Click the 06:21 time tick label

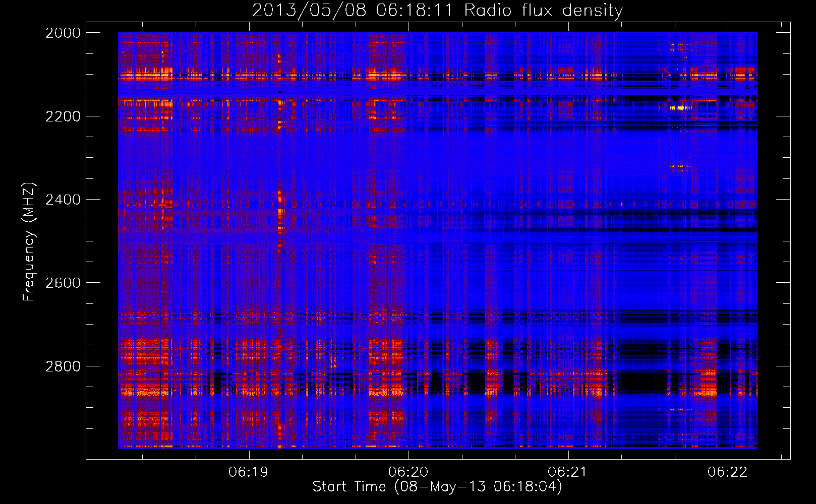(x=568, y=472)
